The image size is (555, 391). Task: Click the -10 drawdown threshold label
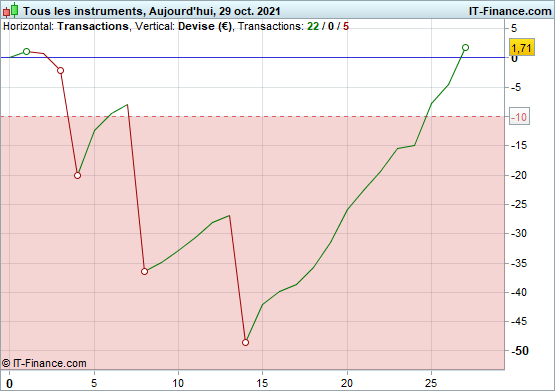click(520, 116)
